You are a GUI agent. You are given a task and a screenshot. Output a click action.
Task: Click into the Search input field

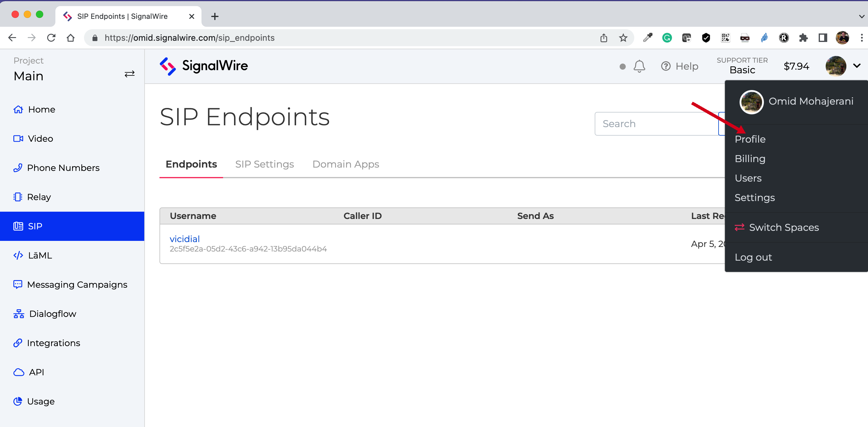coord(656,123)
